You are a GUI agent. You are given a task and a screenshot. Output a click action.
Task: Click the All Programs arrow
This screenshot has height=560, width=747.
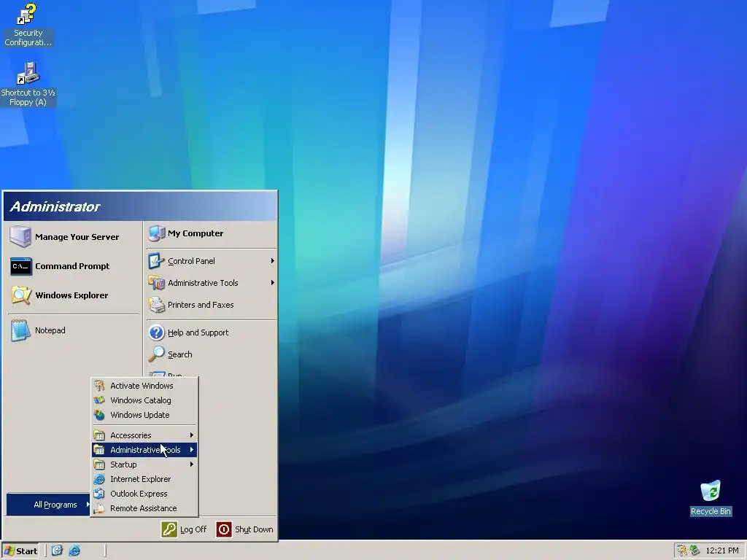point(88,505)
